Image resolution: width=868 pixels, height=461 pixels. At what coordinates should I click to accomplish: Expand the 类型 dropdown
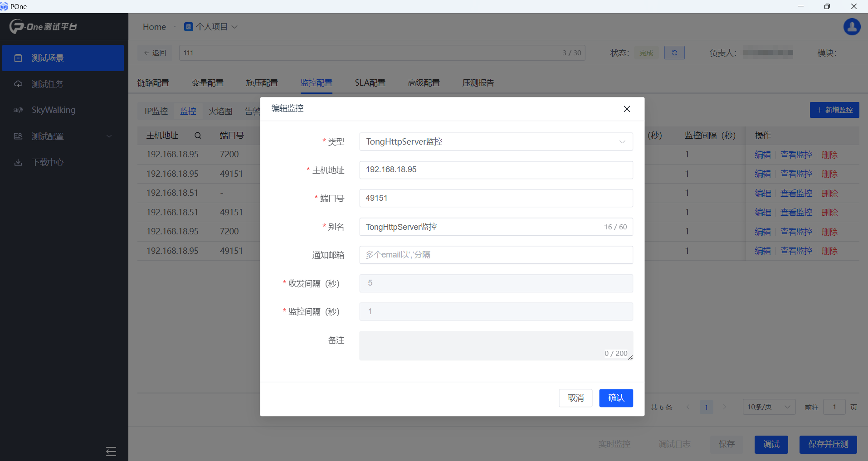click(x=496, y=141)
